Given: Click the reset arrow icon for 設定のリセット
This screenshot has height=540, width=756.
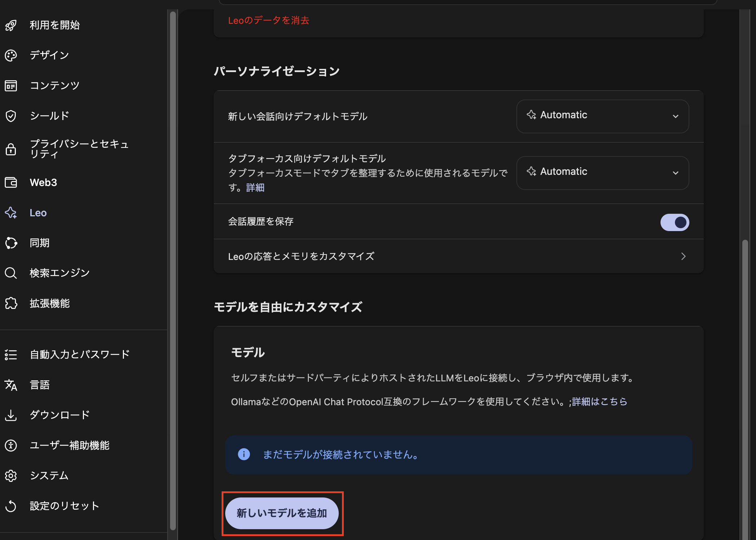Looking at the screenshot, I should click(11, 506).
